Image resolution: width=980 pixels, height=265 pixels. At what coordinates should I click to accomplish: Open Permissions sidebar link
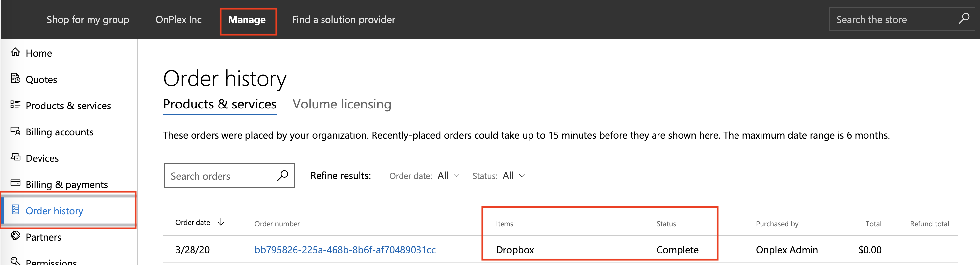click(x=51, y=262)
